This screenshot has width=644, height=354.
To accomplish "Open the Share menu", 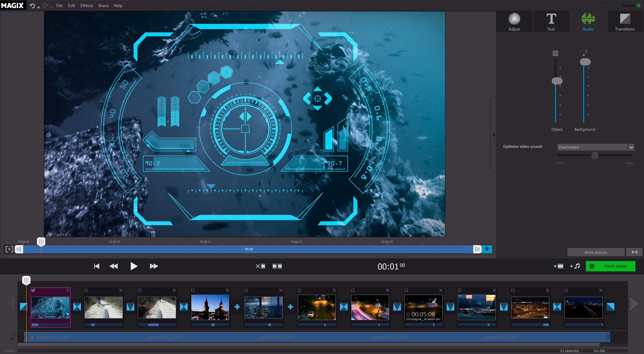I will click(103, 6).
